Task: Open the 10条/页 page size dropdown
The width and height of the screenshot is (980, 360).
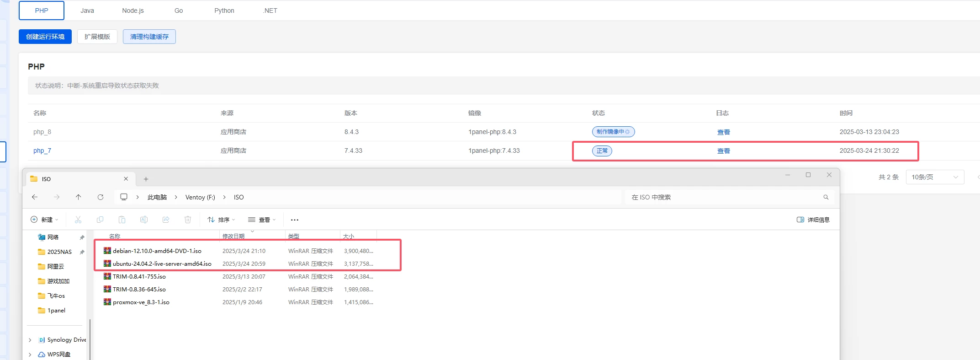Action: pyautogui.click(x=934, y=177)
